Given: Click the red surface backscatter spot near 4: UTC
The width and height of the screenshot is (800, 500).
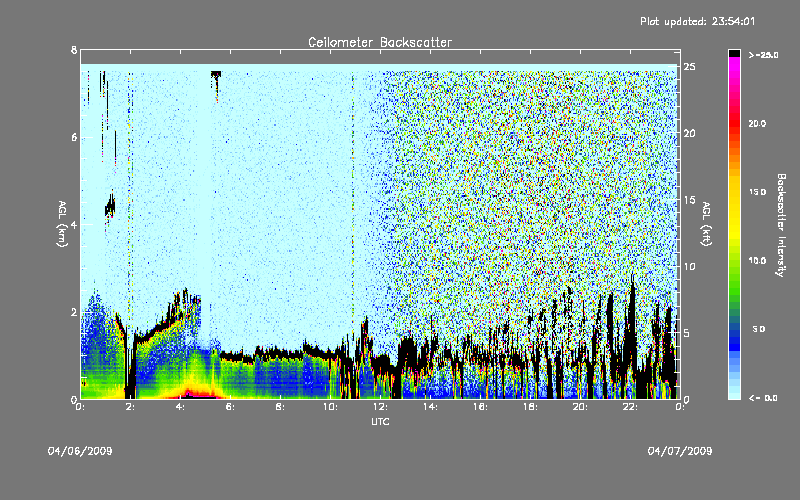Looking at the screenshot, I should click(x=191, y=394).
